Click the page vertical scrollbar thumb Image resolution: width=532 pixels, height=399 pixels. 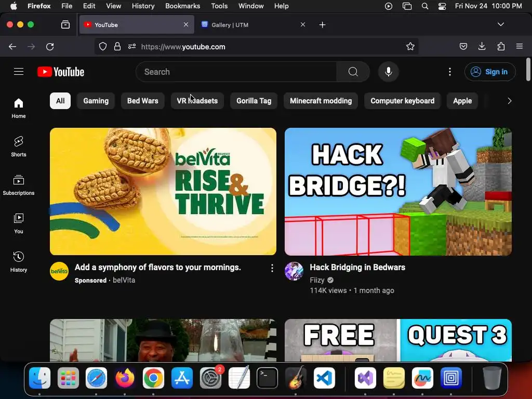[x=528, y=70]
